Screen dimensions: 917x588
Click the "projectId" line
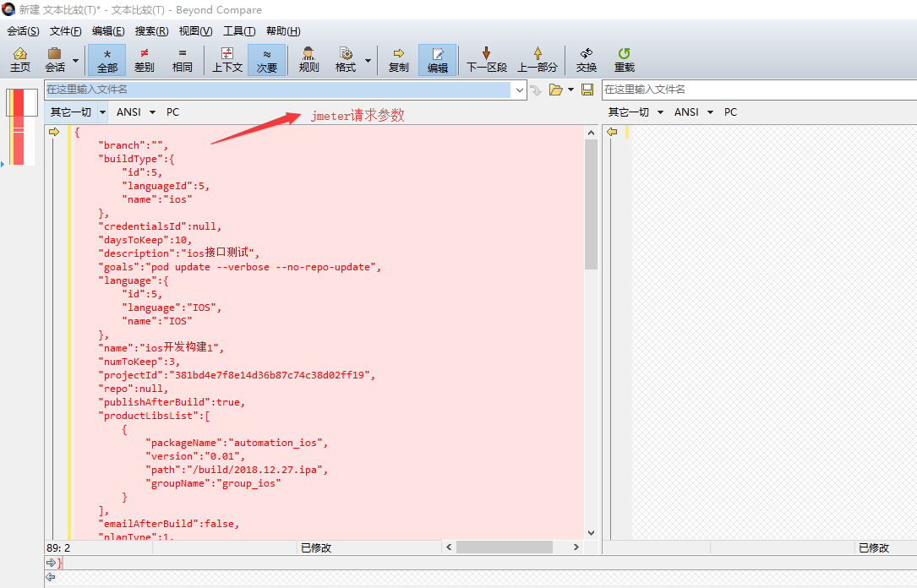tap(237, 375)
